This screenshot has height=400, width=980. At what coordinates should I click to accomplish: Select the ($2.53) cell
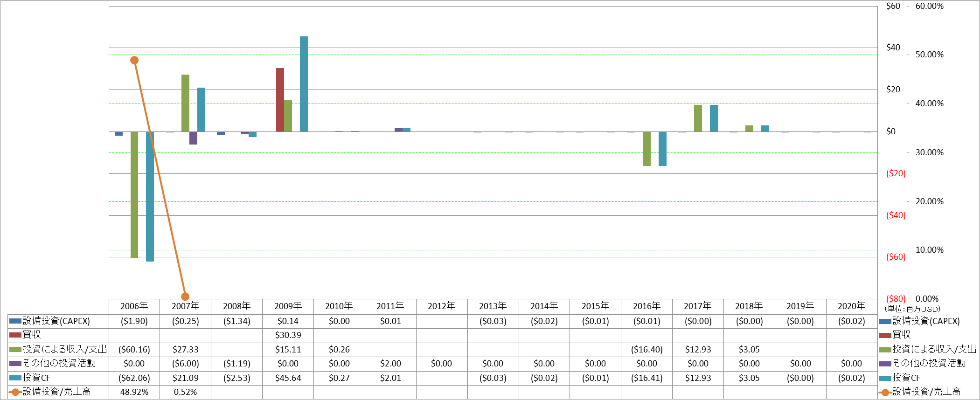[x=237, y=378]
